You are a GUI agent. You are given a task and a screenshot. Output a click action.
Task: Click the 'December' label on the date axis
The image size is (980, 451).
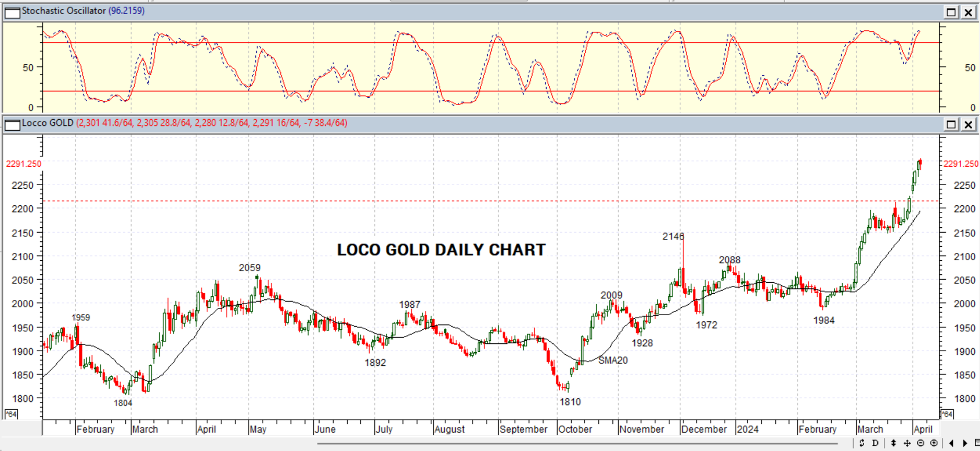[704, 429]
